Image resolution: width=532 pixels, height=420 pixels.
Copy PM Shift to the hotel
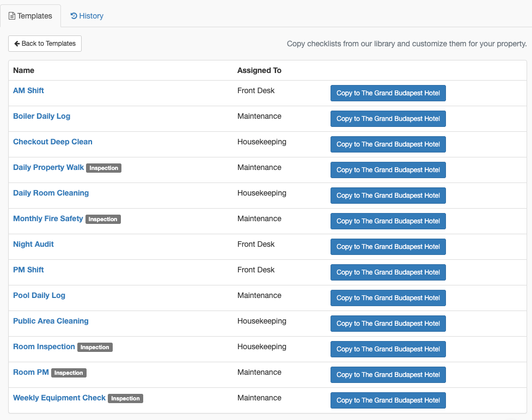click(x=388, y=272)
